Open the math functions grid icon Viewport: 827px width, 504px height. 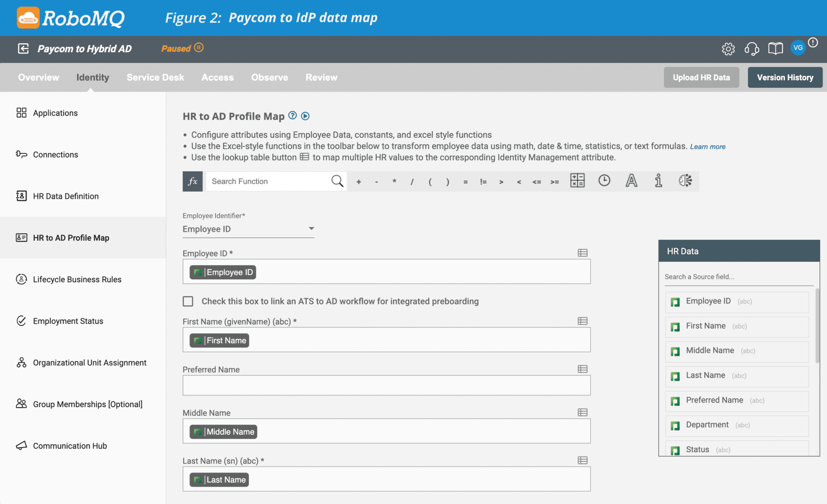point(577,181)
